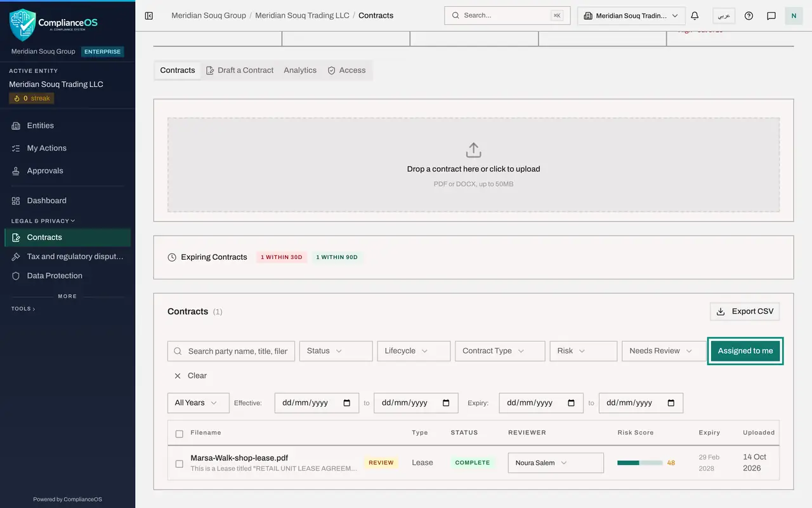The width and height of the screenshot is (812, 508).
Task: Toggle the Assigned to me filter
Action: [x=745, y=351]
